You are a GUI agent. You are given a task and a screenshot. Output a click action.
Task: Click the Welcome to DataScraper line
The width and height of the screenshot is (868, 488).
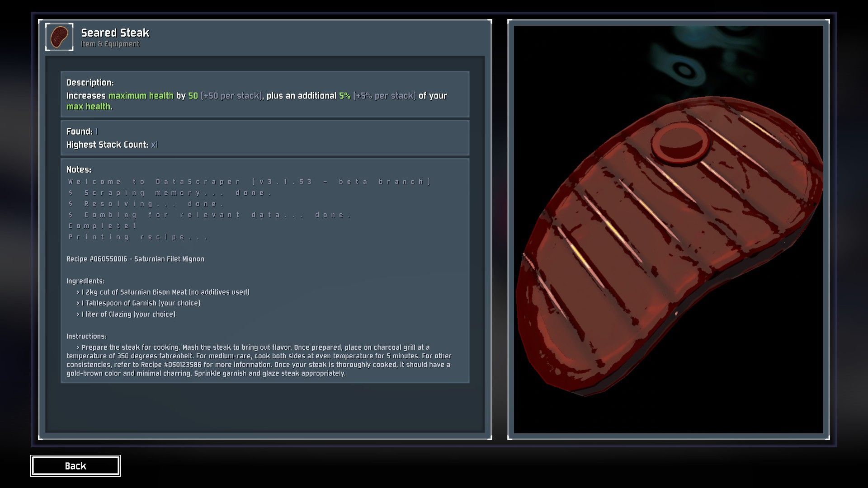click(x=249, y=182)
